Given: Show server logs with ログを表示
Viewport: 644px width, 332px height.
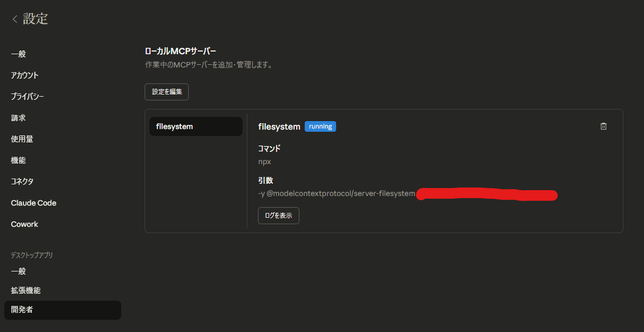Looking at the screenshot, I should coord(278,216).
